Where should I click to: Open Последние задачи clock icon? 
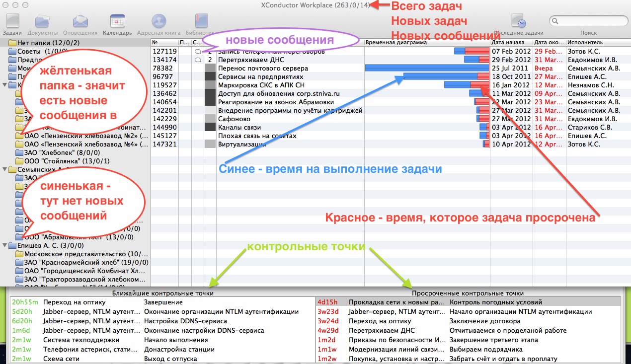[519, 22]
